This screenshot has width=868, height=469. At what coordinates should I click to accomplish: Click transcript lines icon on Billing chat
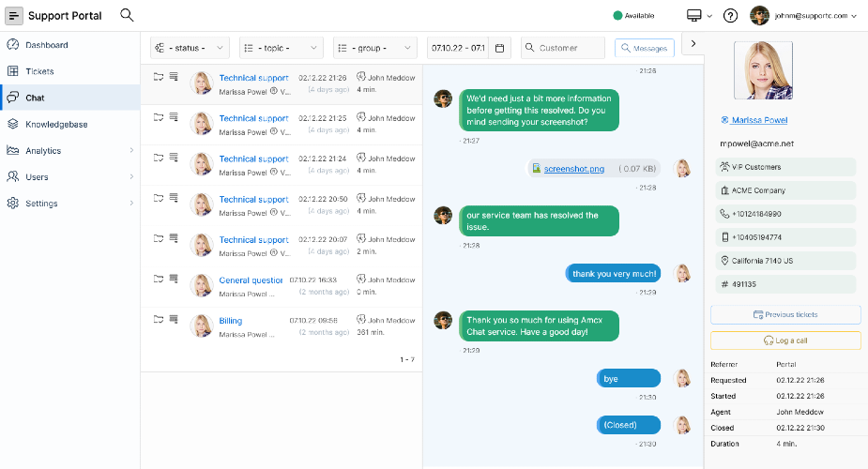click(x=174, y=319)
